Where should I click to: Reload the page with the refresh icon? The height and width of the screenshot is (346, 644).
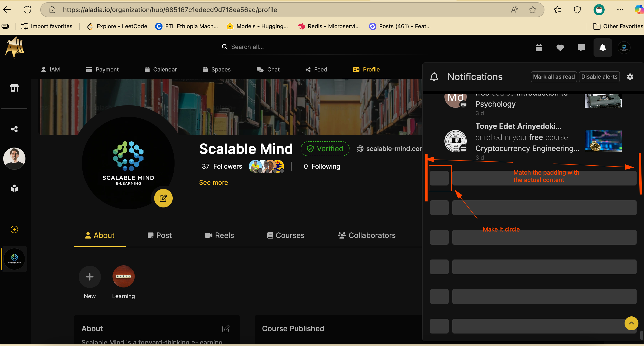pyautogui.click(x=27, y=10)
